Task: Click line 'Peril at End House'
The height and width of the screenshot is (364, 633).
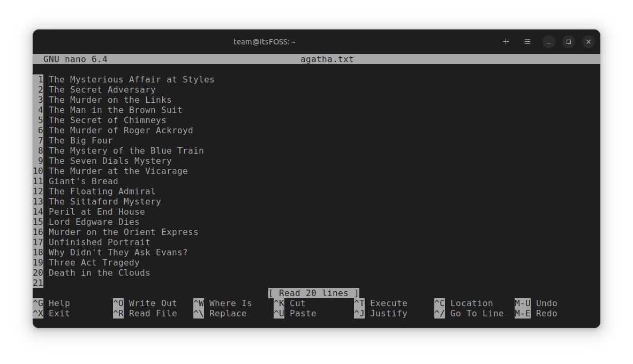Action: coord(97,211)
